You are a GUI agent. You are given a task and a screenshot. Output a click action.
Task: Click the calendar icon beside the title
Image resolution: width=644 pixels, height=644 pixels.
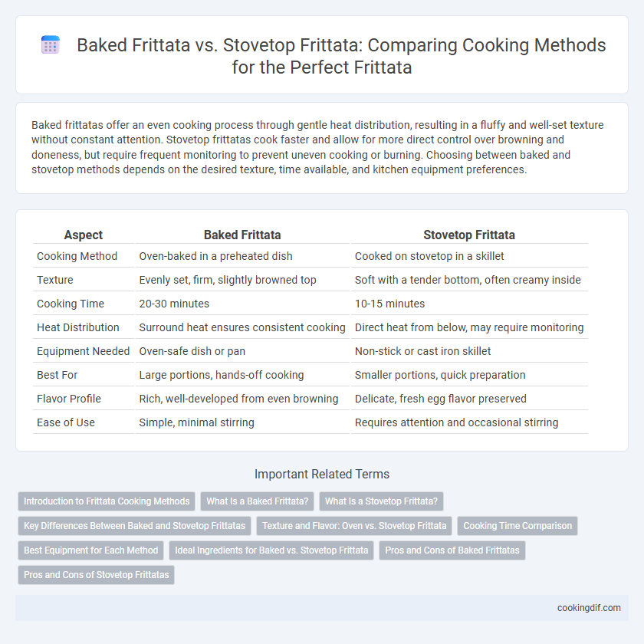pos(51,44)
